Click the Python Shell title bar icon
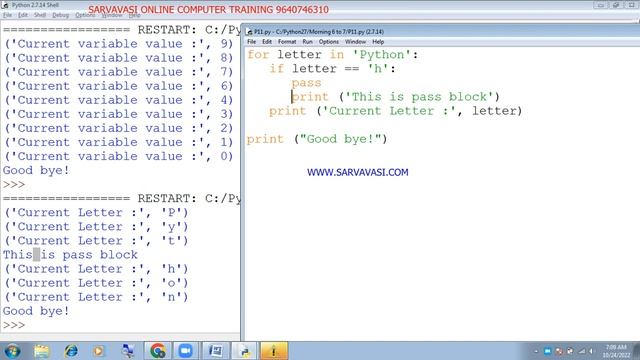 pyautogui.click(x=5, y=5)
